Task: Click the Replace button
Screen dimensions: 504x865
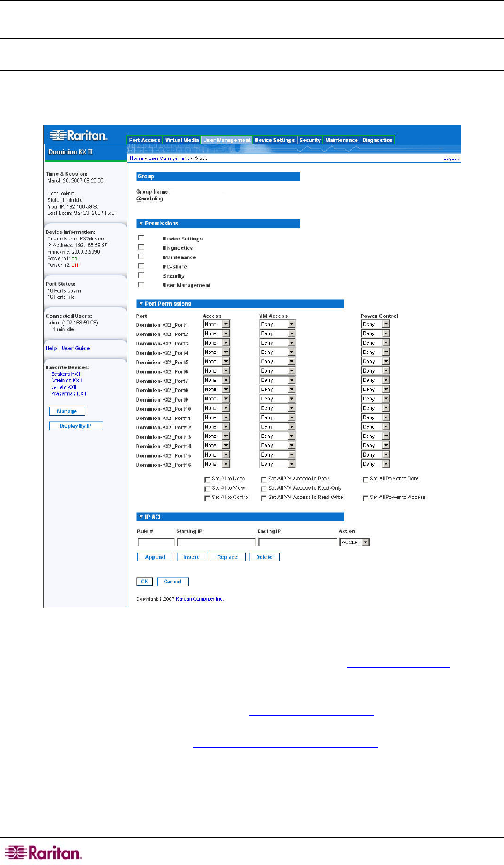Action: (228, 557)
